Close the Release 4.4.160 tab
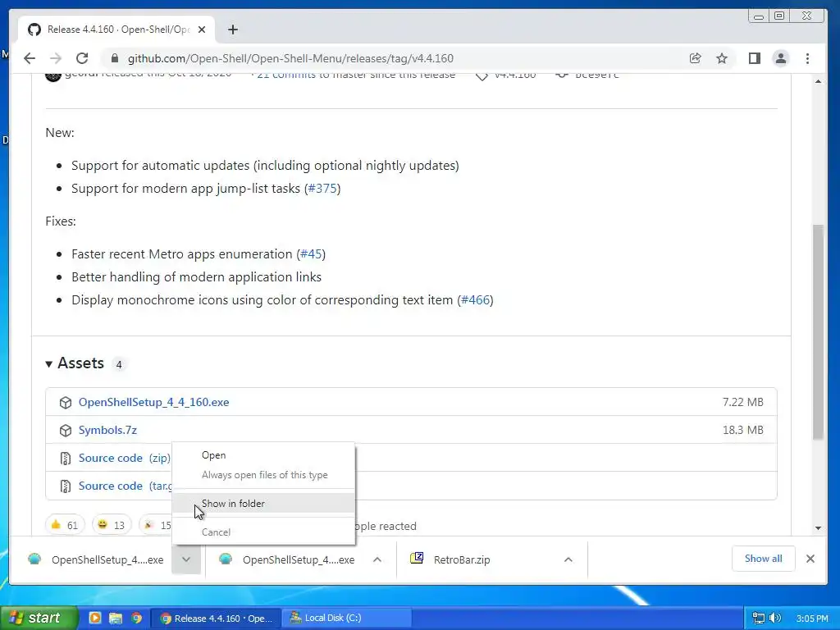The width and height of the screenshot is (840, 630). coord(202,30)
